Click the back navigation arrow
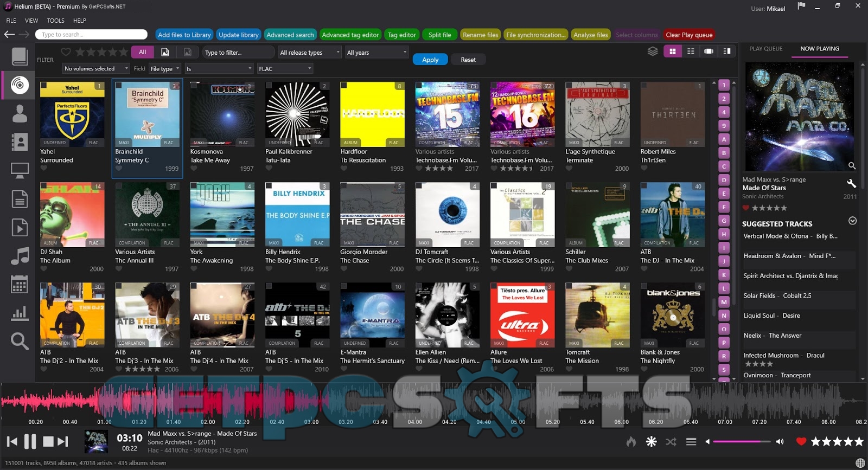Image resolution: width=868 pixels, height=470 pixels. (9, 34)
